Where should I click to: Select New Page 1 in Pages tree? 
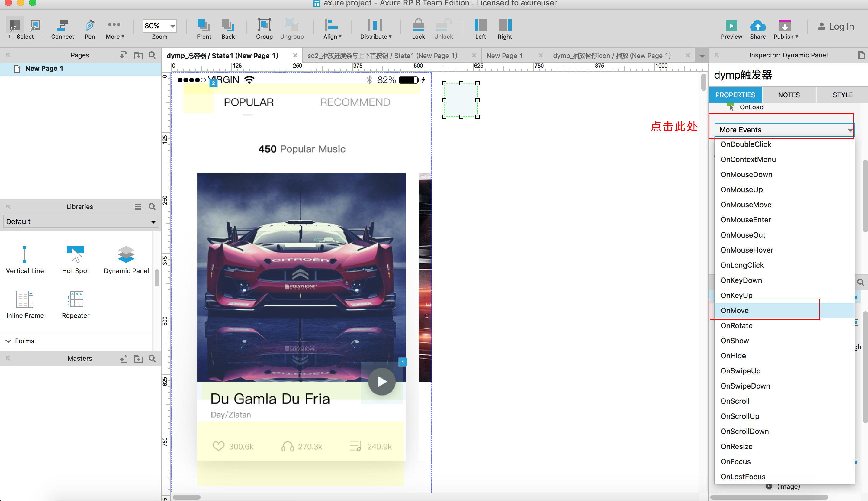[x=80, y=69]
